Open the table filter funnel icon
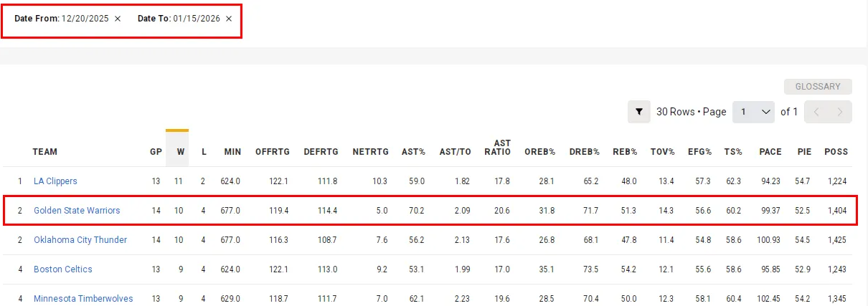Viewport: 868px width, 306px height. click(x=638, y=112)
